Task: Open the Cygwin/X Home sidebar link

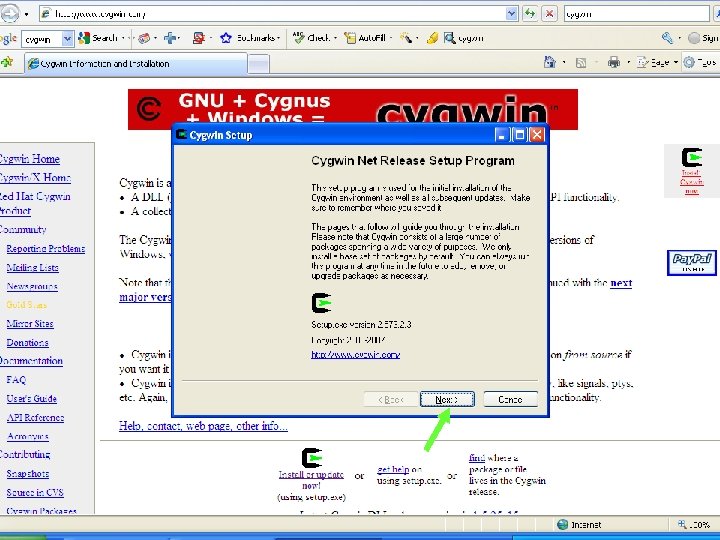Action: (x=35, y=178)
